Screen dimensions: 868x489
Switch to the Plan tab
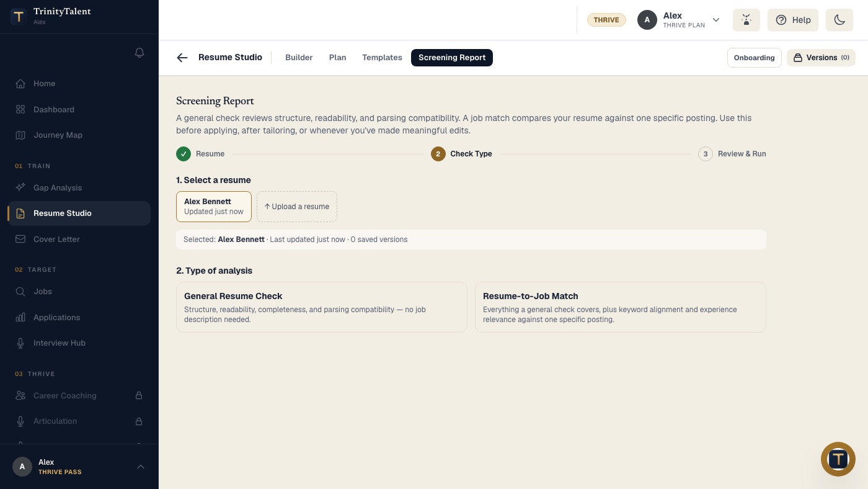point(338,58)
